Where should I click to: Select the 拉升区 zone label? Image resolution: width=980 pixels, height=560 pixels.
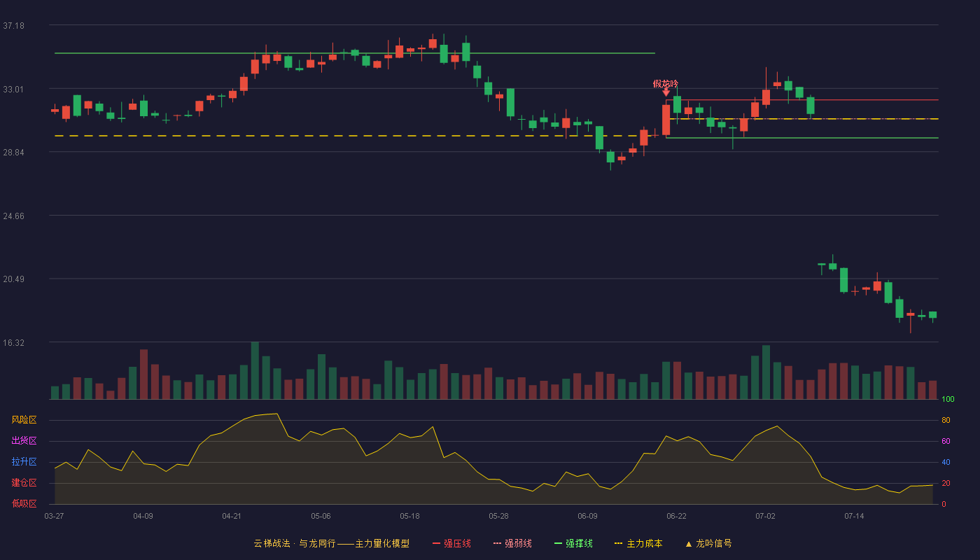tap(24, 462)
